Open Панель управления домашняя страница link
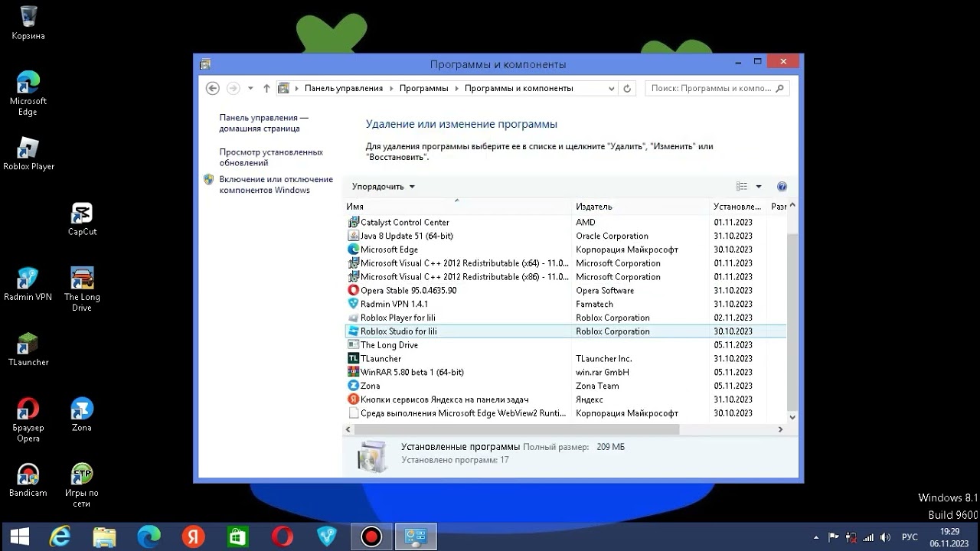This screenshot has width=980, height=551. click(264, 123)
